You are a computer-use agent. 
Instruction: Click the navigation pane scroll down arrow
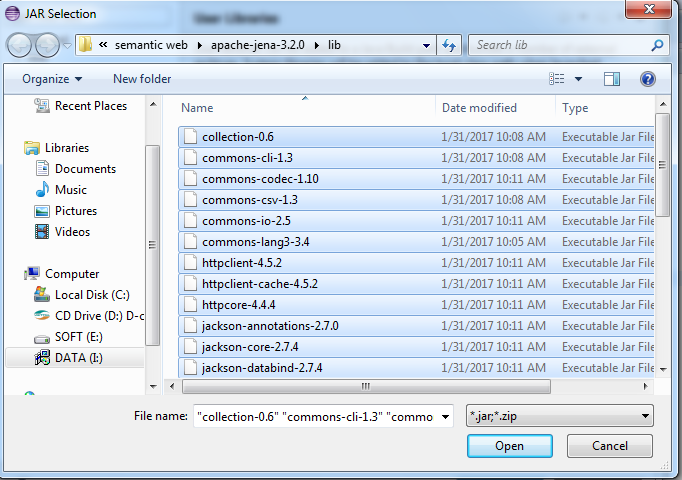point(153,387)
